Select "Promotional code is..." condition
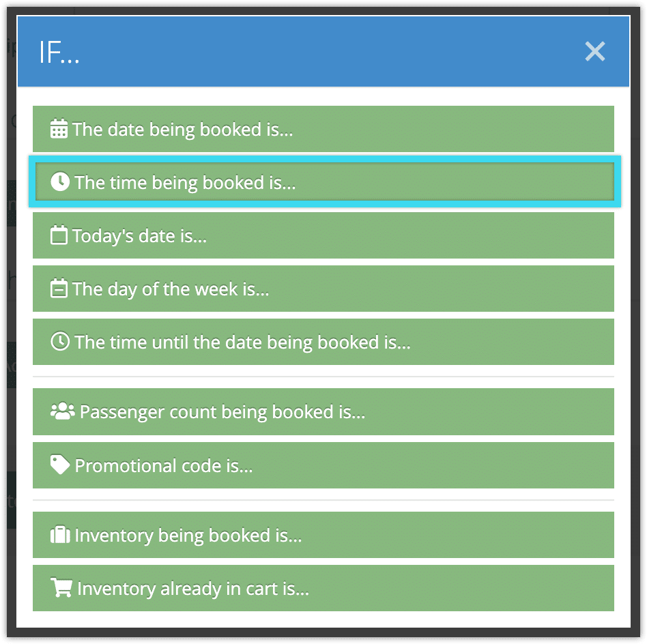The width and height of the screenshot is (647, 644). click(323, 465)
